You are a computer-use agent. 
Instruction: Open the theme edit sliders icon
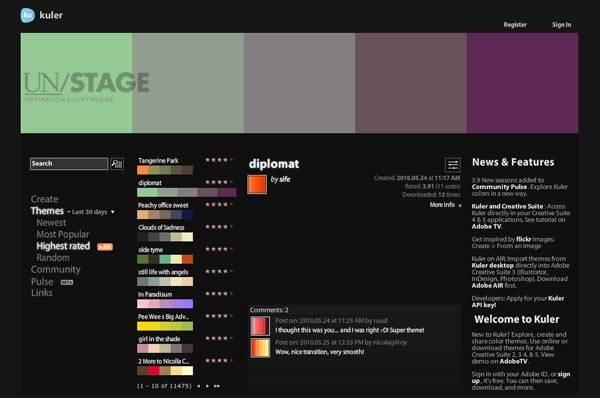[453, 165]
